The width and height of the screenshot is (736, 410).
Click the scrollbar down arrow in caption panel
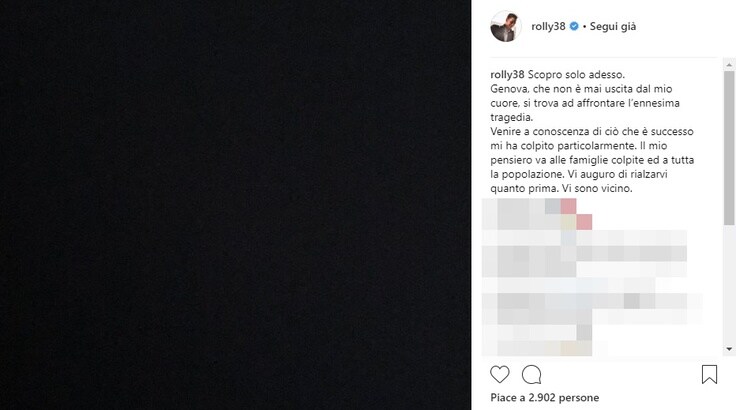tap(729, 349)
